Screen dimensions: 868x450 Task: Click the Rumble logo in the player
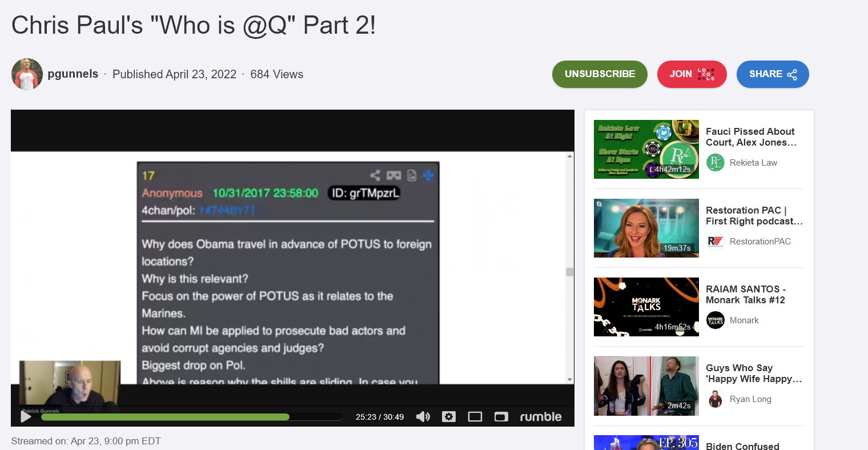coord(541,417)
